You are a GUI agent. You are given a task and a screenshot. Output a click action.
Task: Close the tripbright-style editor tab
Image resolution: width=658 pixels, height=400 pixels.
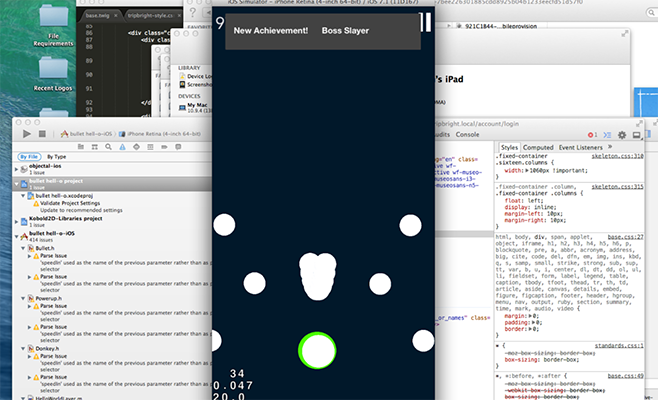[179, 16]
